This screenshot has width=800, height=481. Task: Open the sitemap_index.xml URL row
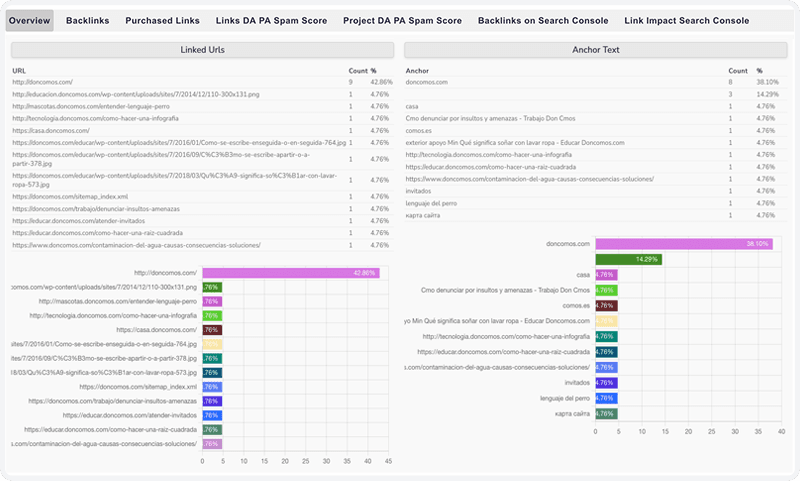click(x=203, y=196)
